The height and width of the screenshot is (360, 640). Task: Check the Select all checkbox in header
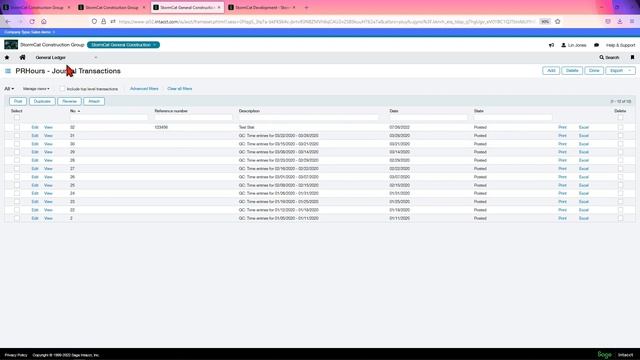click(x=17, y=118)
